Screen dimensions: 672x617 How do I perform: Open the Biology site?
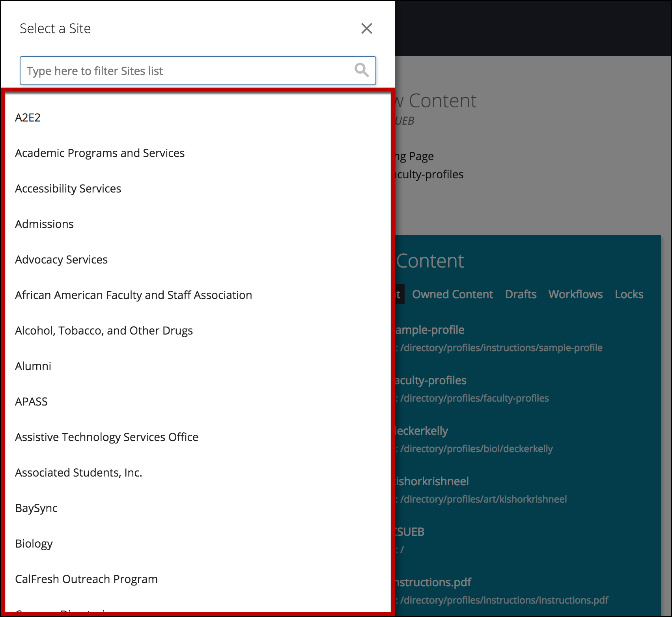point(34,544)
